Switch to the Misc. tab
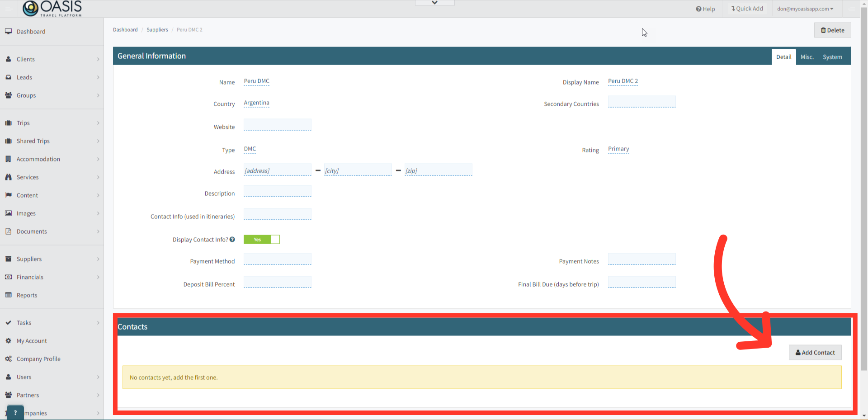This screenshot has height=420, width=868. [x=807, y=57]
